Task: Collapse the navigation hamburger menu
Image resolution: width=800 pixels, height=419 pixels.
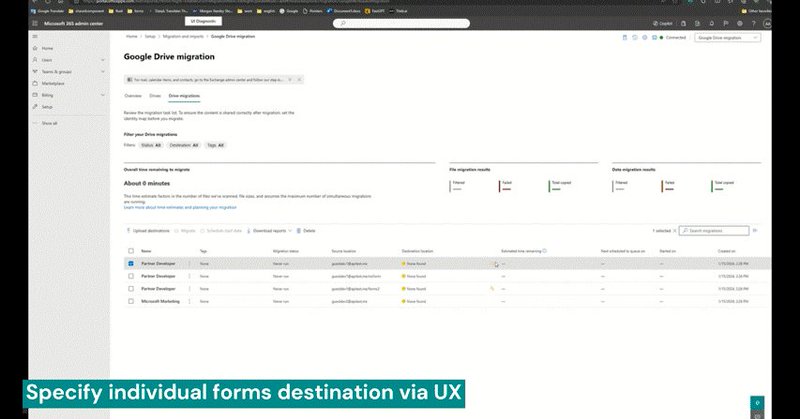Action: pos(35,36)
